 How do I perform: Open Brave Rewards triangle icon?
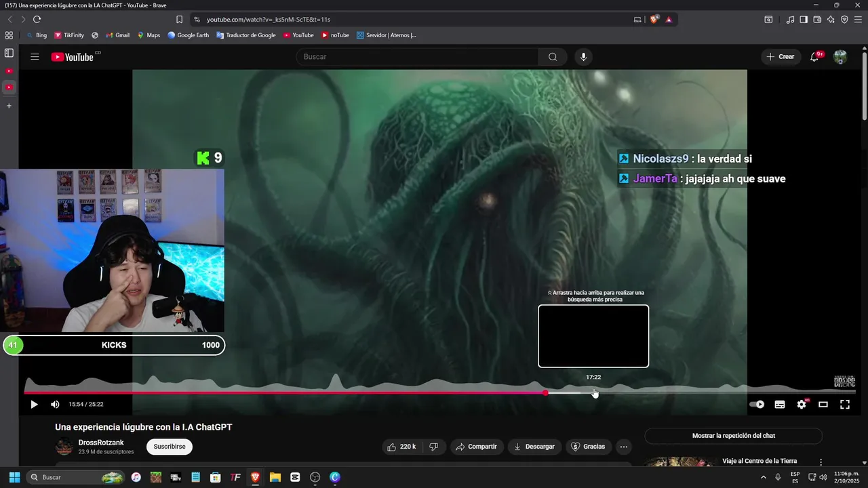pos(669,20)
